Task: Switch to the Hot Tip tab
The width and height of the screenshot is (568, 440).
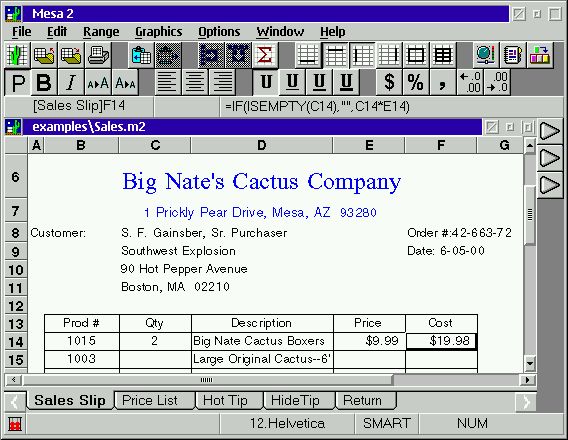Action: click(x=225, y=401)
